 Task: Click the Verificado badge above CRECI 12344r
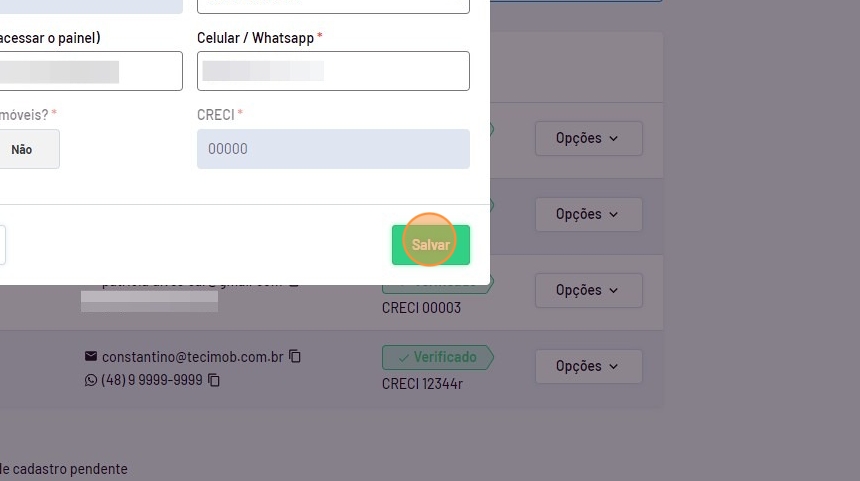tap(436, 357)
